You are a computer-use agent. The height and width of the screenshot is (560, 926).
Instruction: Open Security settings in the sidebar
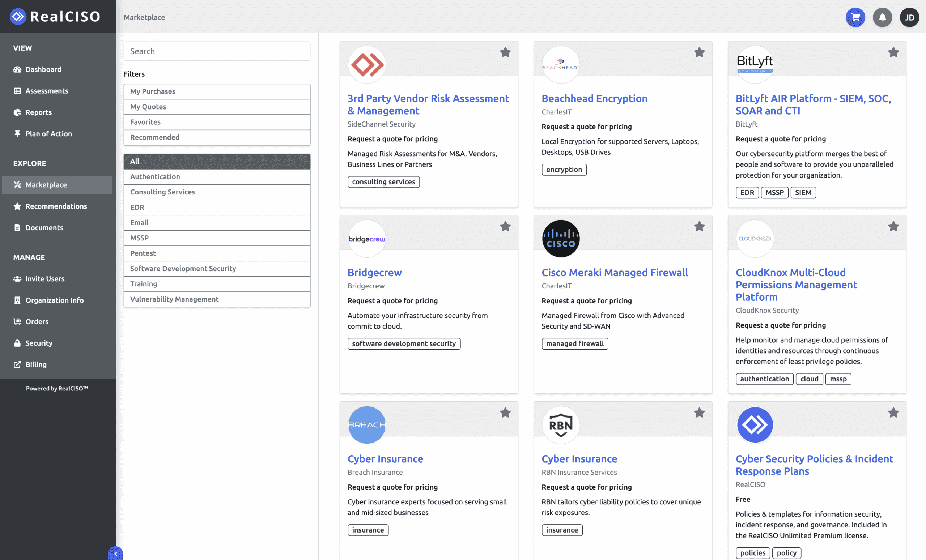coord(57,343)
